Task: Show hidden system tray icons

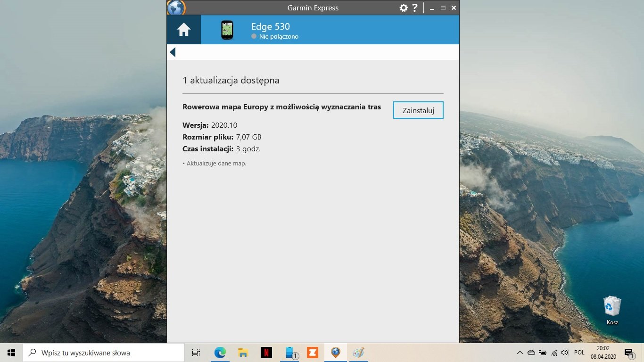Action: point(520,353)
